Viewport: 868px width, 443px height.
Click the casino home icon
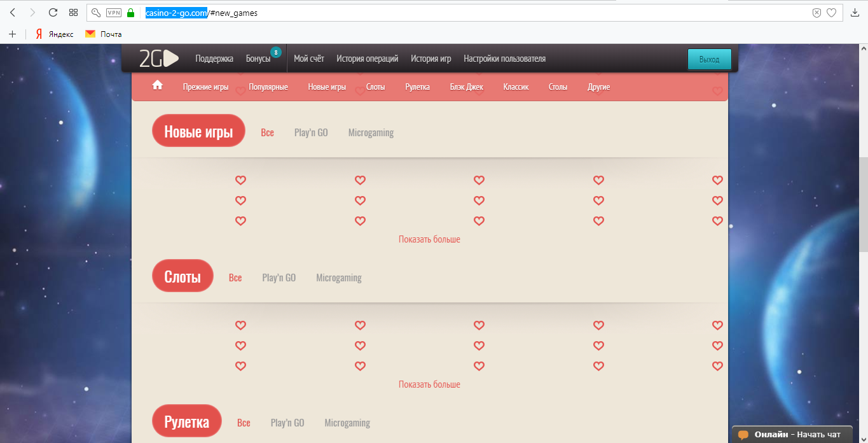(158, 85)
